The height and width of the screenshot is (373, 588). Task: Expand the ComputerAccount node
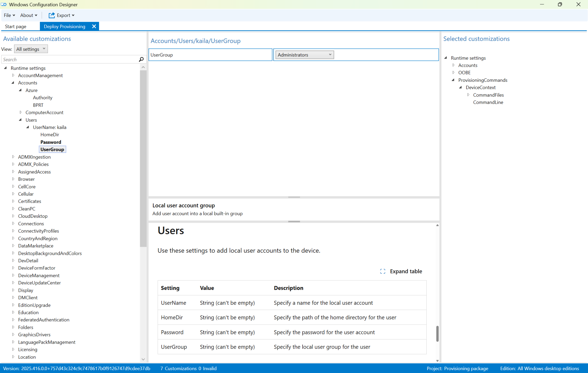pos(20,112)
